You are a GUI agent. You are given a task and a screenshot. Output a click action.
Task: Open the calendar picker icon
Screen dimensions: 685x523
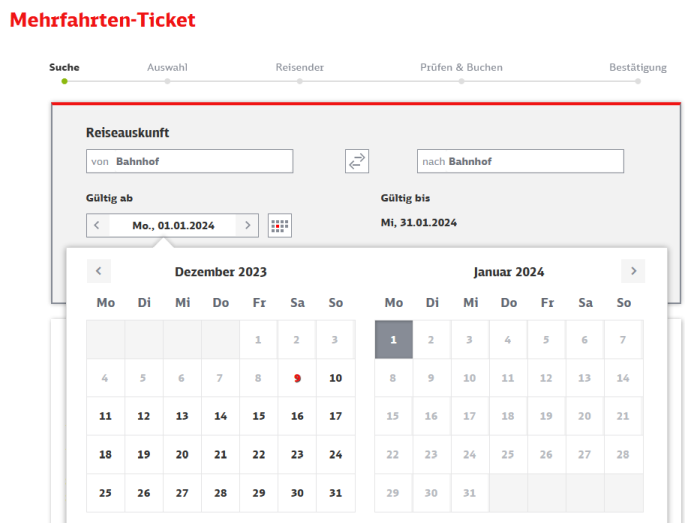[280, 225]
